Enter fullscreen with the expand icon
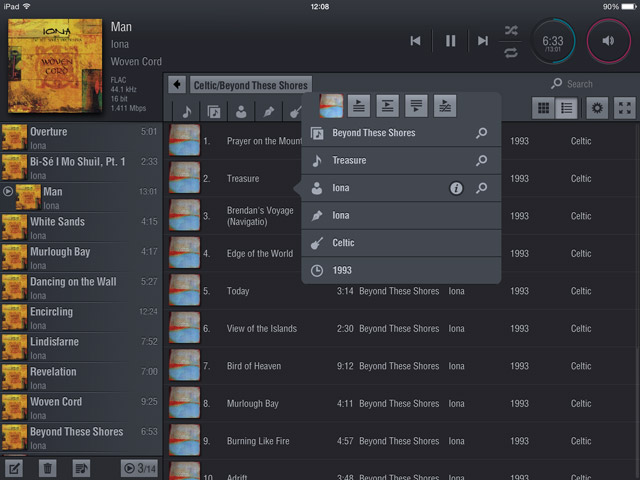Screen dimensions: 640x480 click(x=624, y=108)
